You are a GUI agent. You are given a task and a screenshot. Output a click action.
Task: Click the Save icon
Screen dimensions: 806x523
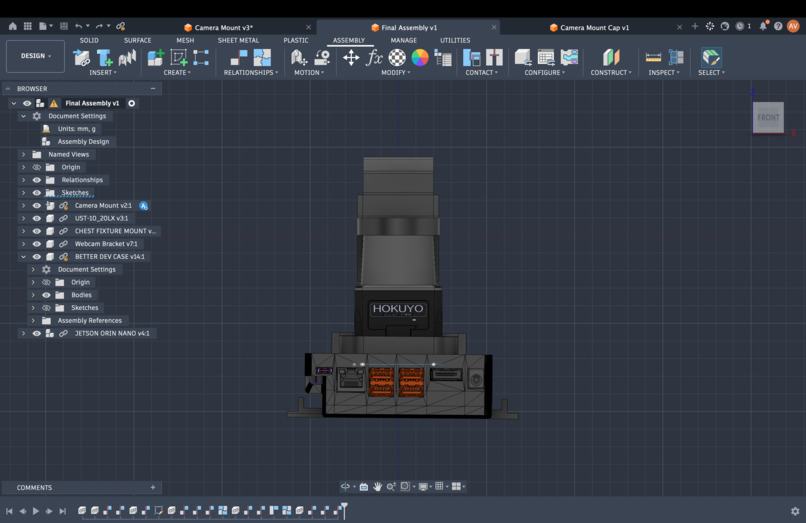coord(64,26)
